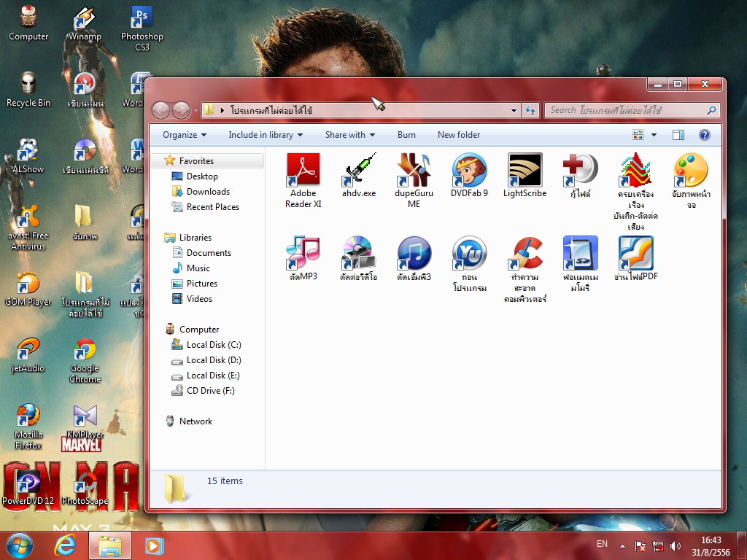
Task: Select the Winamp desktop icon
Action: click(85, 24)
